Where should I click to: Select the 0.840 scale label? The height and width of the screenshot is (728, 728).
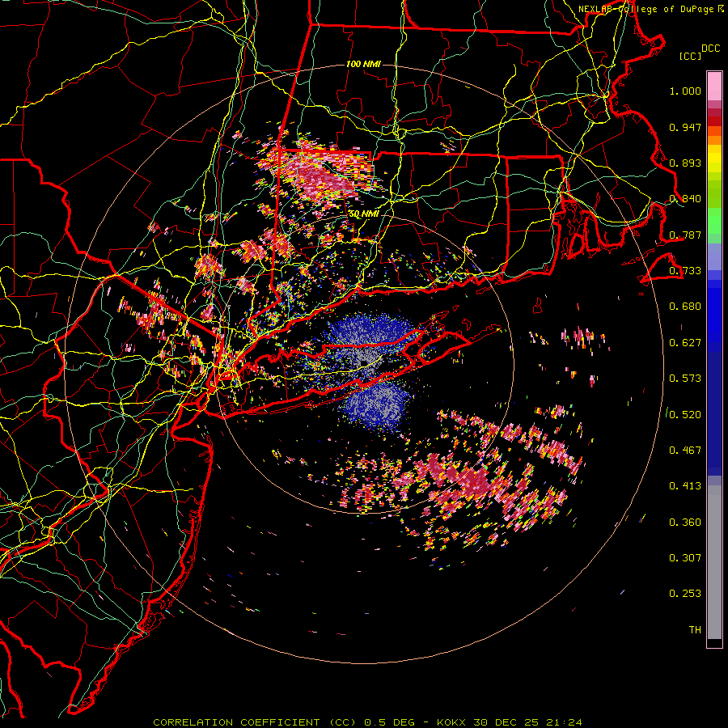tap(685, 199)
